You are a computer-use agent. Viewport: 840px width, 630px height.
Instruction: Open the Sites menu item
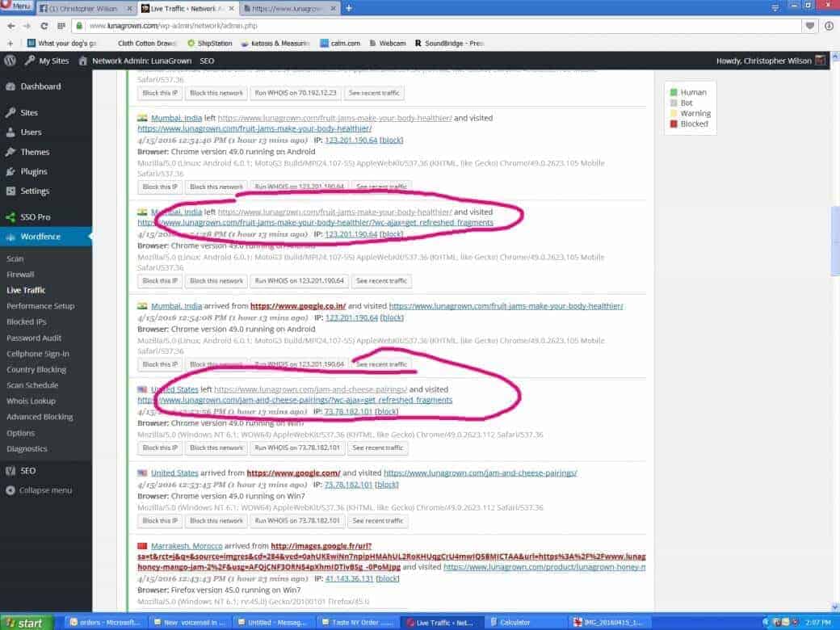click(x=29, y=112)
